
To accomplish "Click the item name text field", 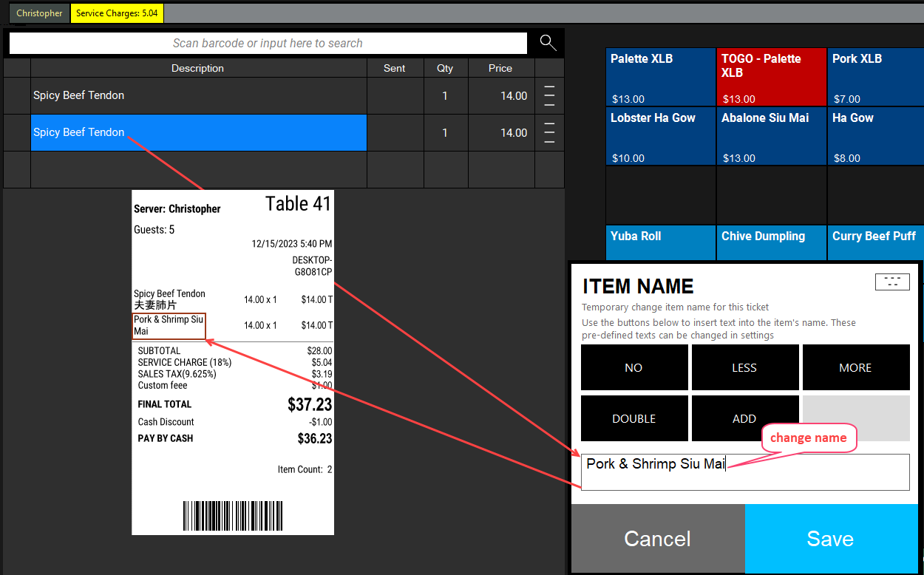I will coord(744,472).
